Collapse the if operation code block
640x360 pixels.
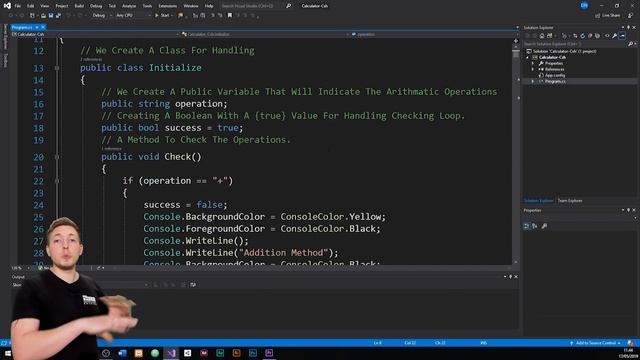pos(57,181)
